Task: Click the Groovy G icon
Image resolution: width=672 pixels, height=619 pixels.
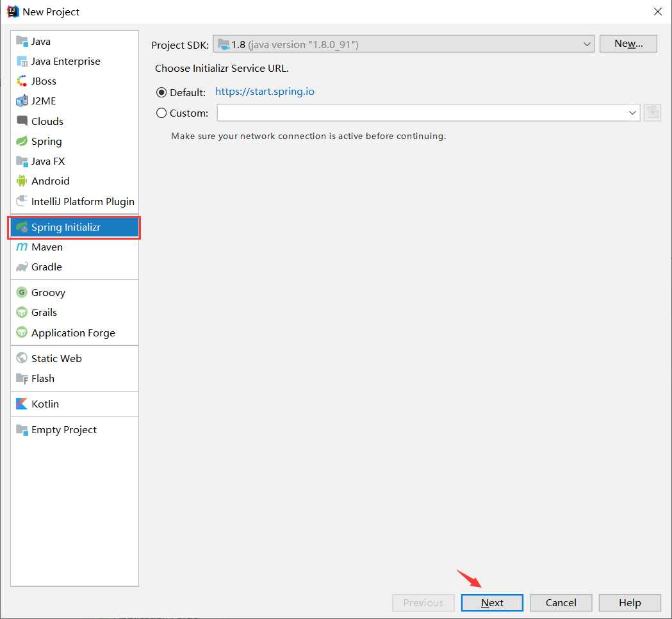Action: point(22,292)
